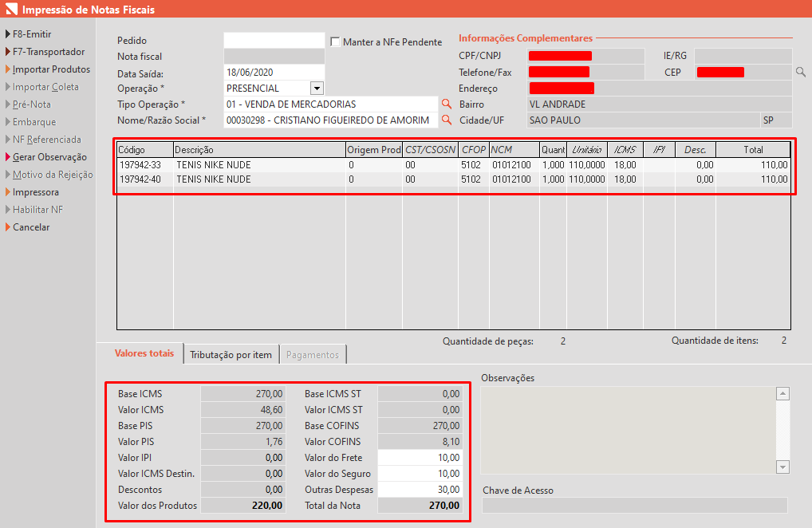
Task: Click the Origem Prod column header
Action: pyautogui.click(x=374, y=150)
